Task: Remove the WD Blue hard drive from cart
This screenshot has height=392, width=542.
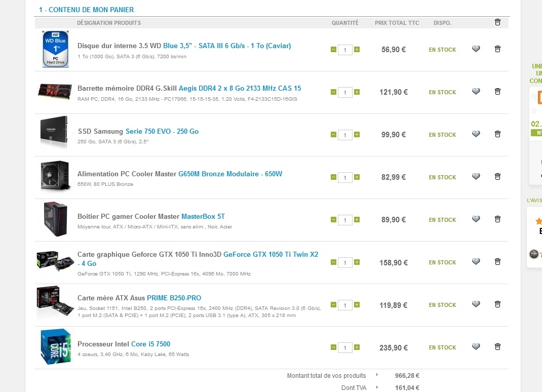Action: [497, 49]
